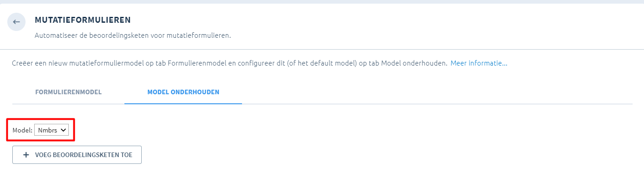Select the Nmbrs value in the model selector
Viewport: 644px width, 178px height.
pos(47,131)
